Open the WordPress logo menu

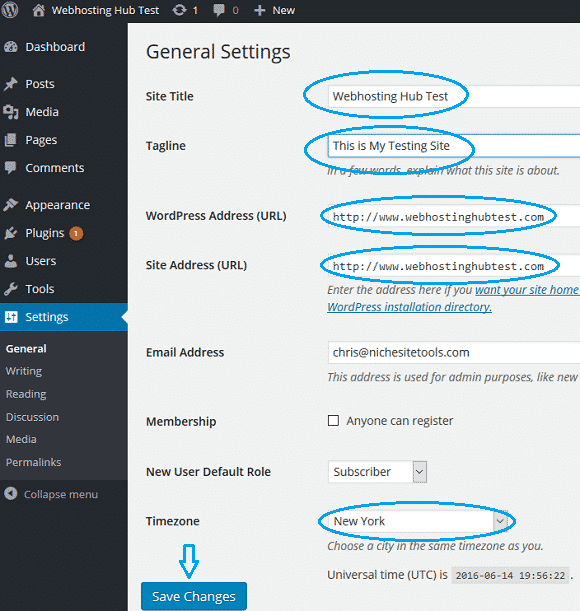[x=10, y=10]
